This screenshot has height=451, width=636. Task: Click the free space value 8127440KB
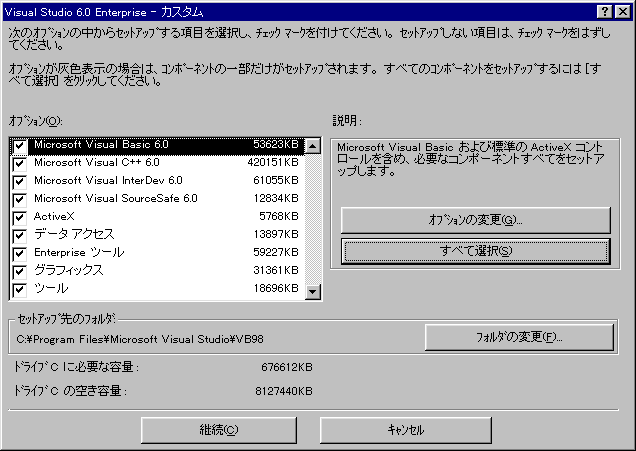tap(284, 391)
